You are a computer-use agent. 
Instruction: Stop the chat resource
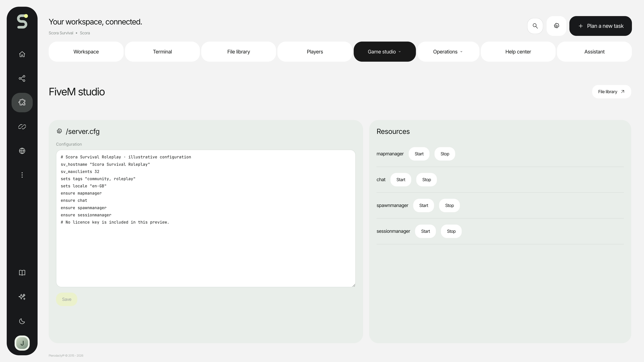tap(426, 180)
